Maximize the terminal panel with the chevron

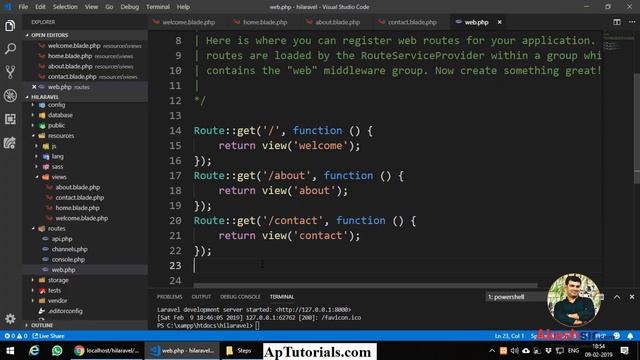pos(617,297)
